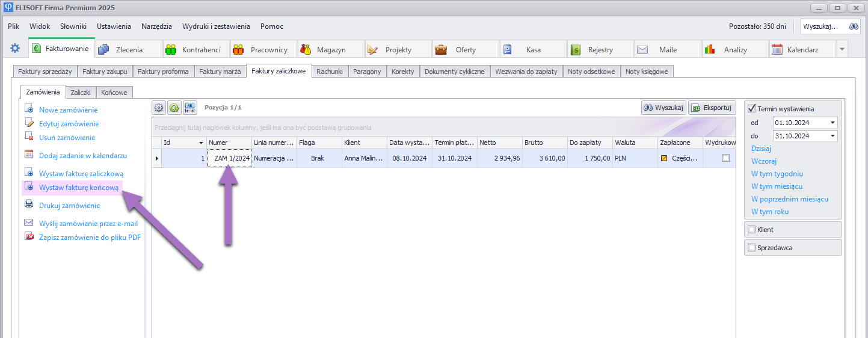Expand the 'do' end date dropdown

point(833,137)
